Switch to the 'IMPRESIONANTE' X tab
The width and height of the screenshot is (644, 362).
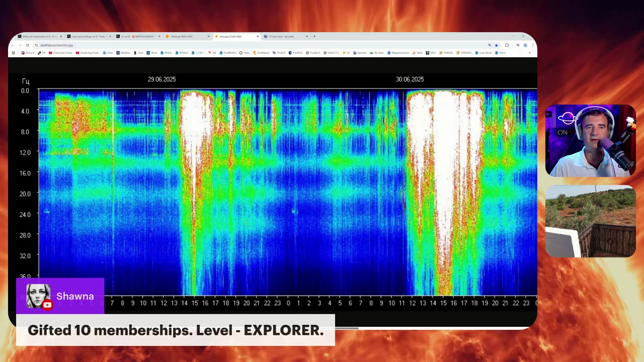pos(137,36)
